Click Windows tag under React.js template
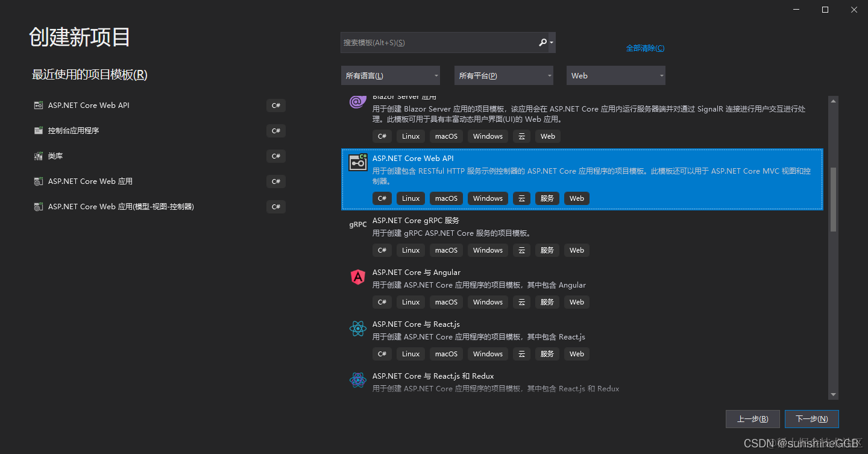Image resolution: width=868 pixels, height=454 pixels. (x=488, y=354)
